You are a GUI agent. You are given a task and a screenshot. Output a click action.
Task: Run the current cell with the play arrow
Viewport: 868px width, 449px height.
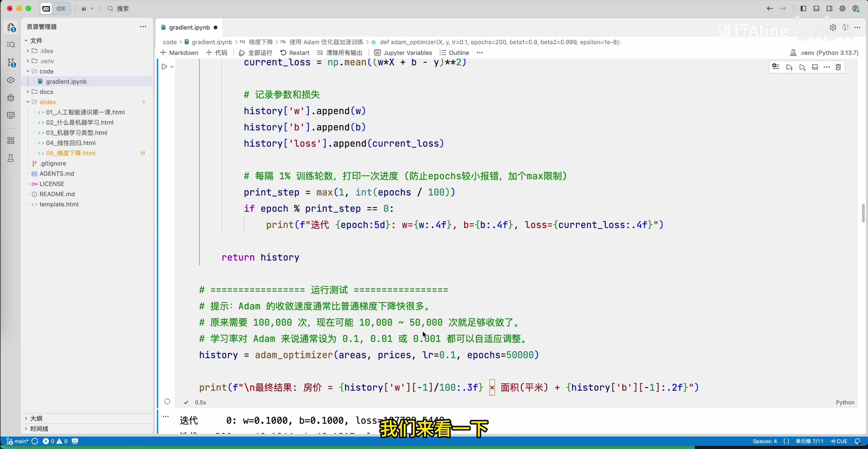[x=165, y=66]
